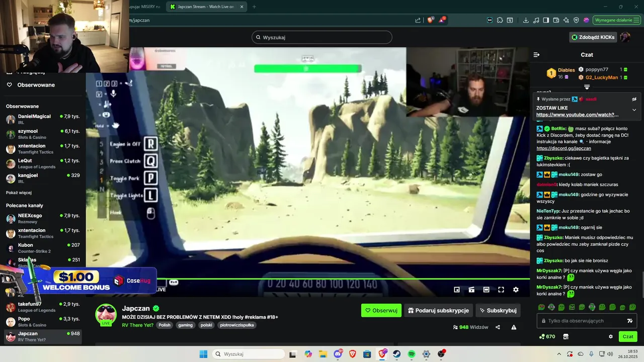The image size is (644, 362).
Task: Send message with Czat button
Action: (628, 336)
